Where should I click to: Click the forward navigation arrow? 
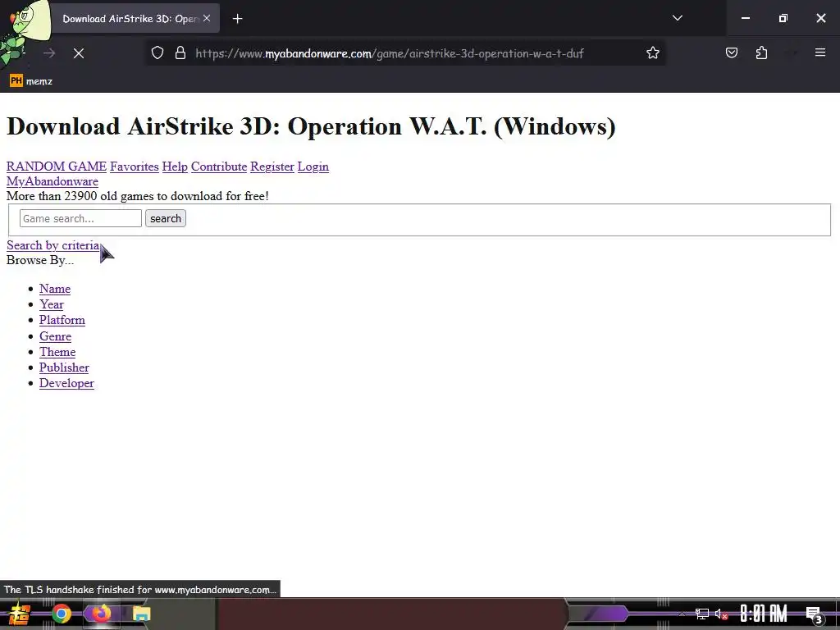48,53
